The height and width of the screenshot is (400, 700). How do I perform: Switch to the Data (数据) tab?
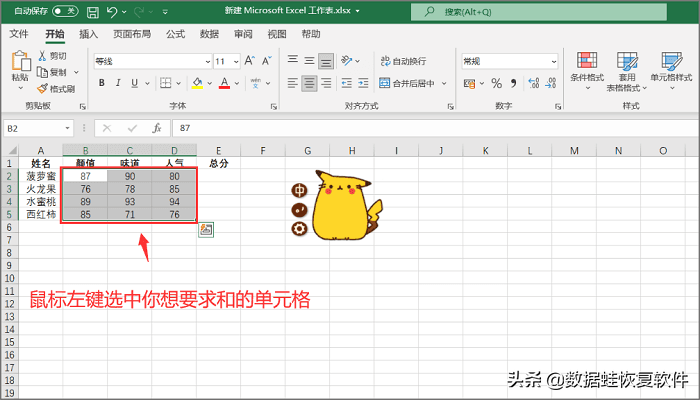click(209, 34)
